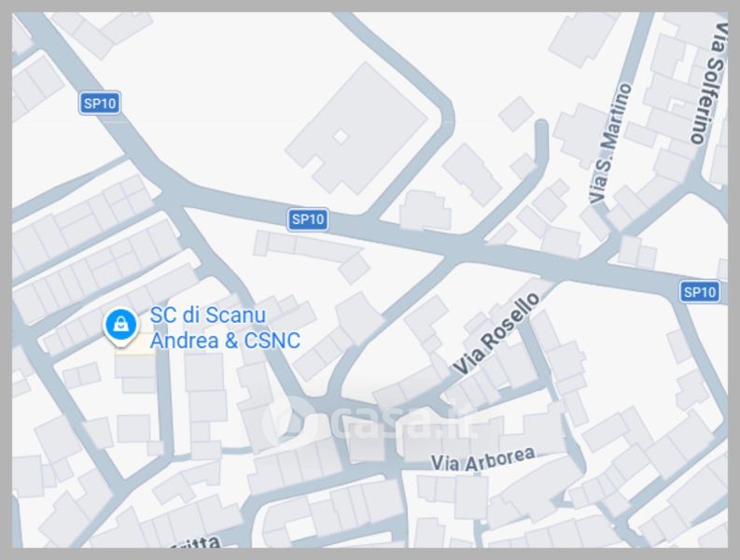Open the SC di Scanu Andrea & CSNC label
Image resolution: width=740 pixels, height=560 pixels.
coord(225,328)
